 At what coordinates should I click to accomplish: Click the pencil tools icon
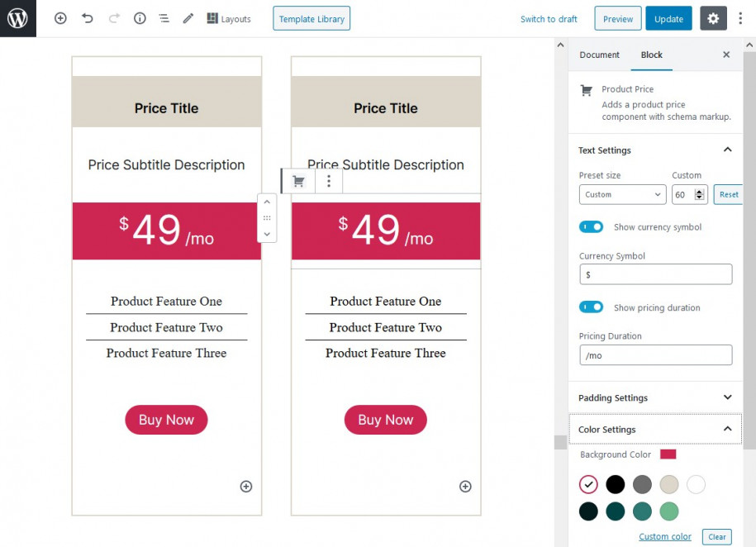tap(188, 18)
